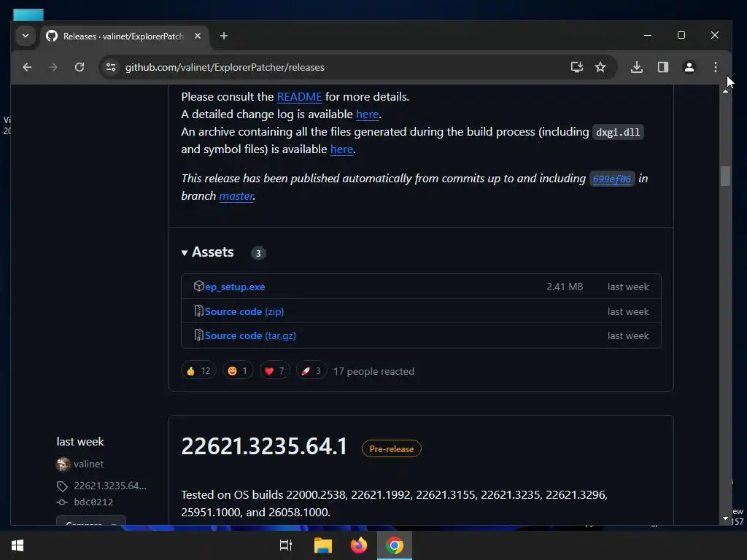Open Chrome downloads icon
The width and height of the screenshot is (747, 560).
tap(636, 67)
